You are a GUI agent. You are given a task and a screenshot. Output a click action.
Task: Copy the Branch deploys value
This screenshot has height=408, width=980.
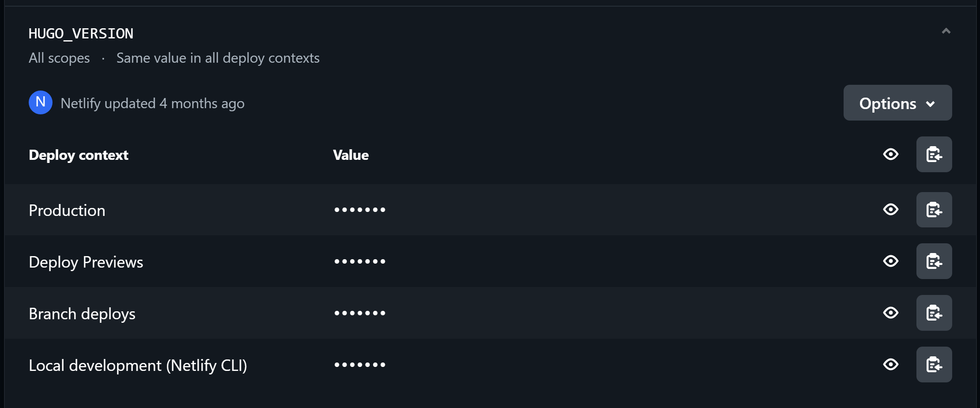934,313
